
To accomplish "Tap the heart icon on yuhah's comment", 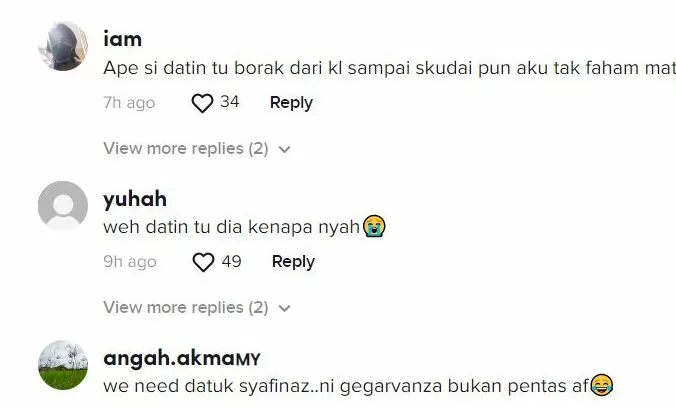I will pos(203,262).
